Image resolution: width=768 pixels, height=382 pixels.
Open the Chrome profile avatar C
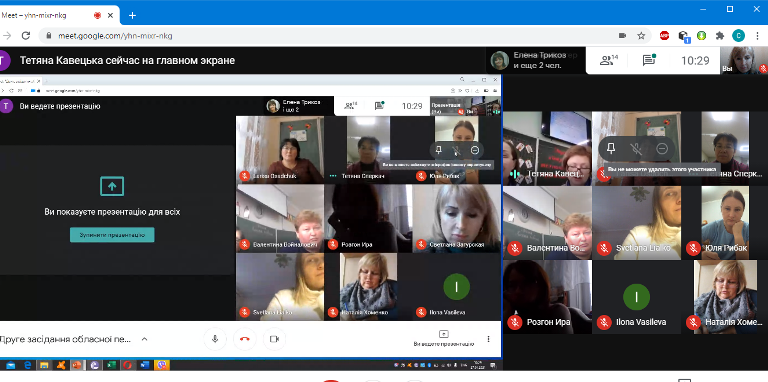point(738,36)
